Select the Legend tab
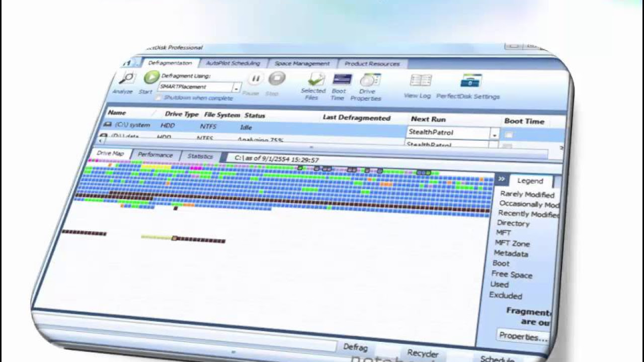 coord(530,181)
